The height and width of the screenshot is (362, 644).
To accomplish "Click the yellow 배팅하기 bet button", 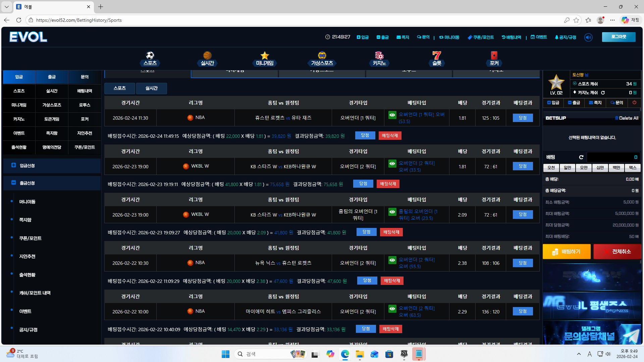I will 567,251.
